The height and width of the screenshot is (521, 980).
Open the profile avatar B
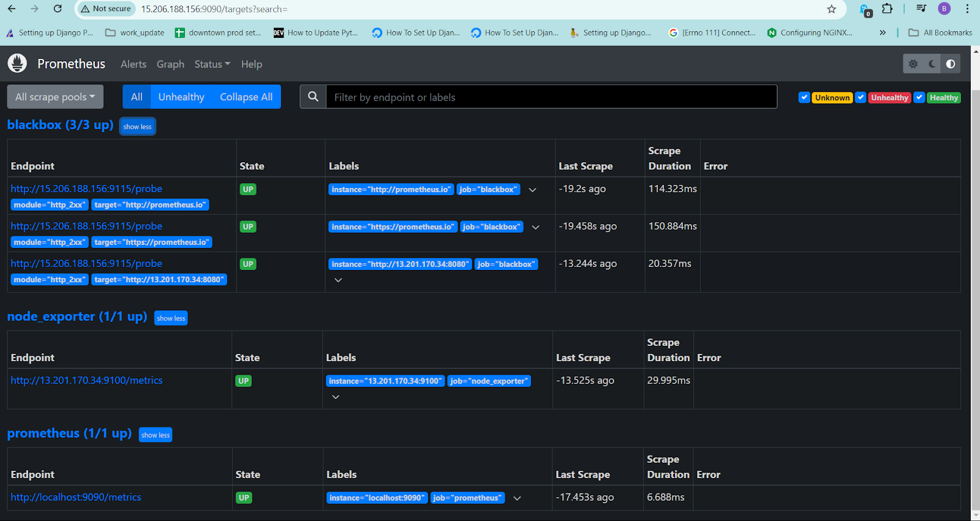point(944,9)
